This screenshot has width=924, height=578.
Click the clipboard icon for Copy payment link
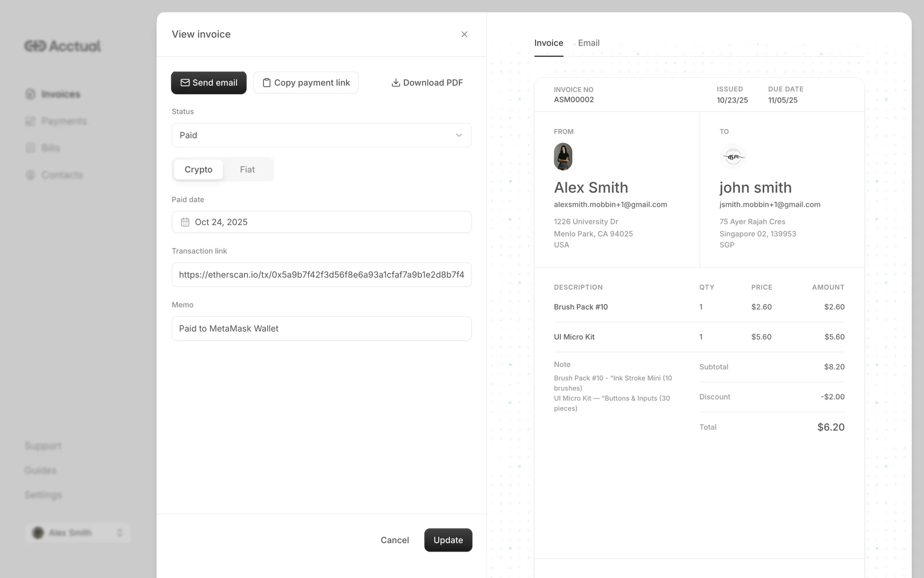(266, 83)
